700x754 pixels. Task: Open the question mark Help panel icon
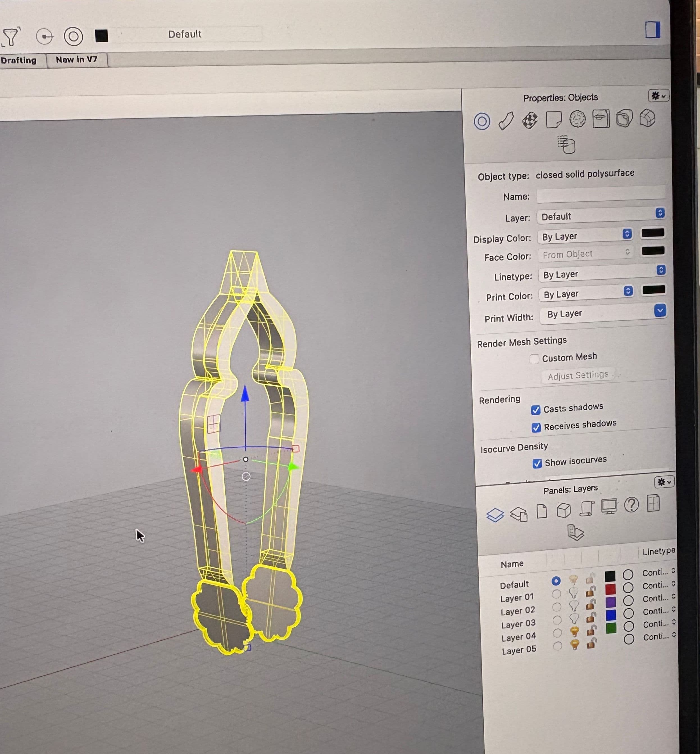[x=631, y=505]
